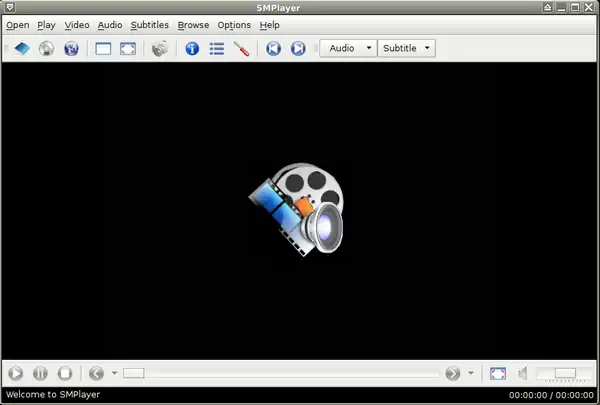The height and width of the screenshot is (405, 600).
Task: Show the playlist using the list icon
Action: point(217,48)
